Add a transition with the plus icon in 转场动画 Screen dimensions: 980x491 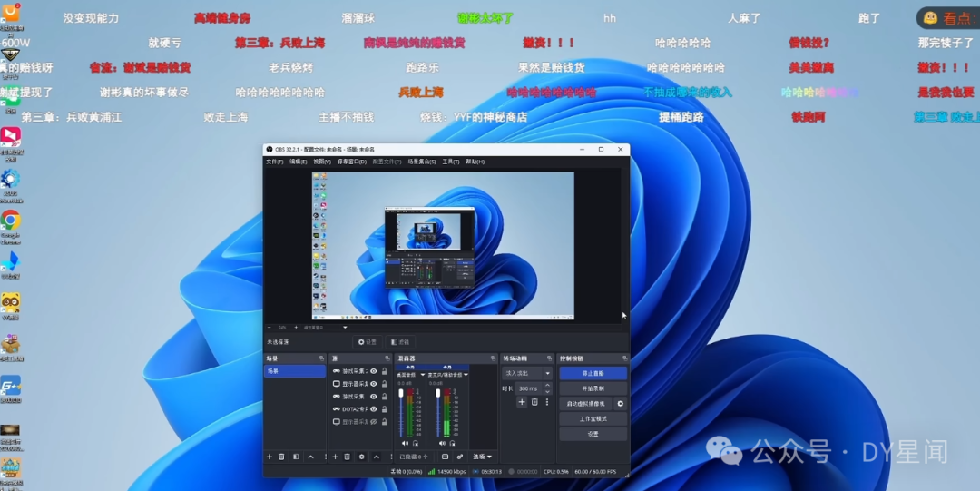(x=522, y=402)
